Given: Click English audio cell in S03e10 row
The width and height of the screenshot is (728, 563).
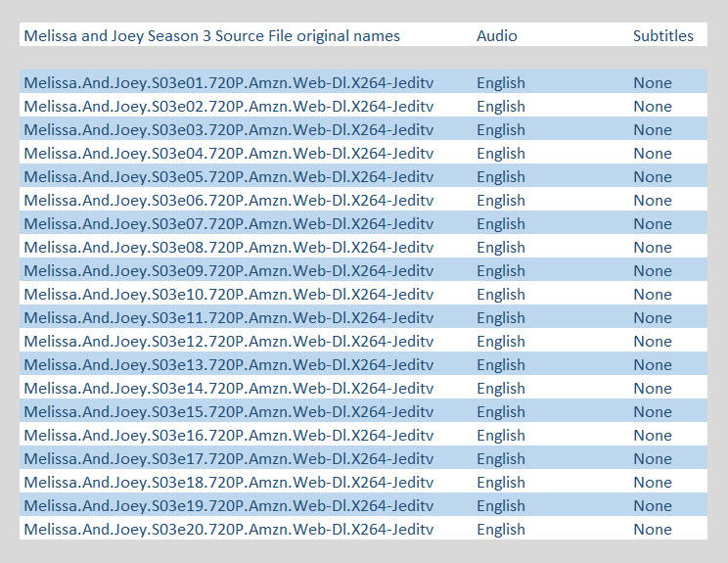Looking at the screenshot, I should (x=501, y=295).
